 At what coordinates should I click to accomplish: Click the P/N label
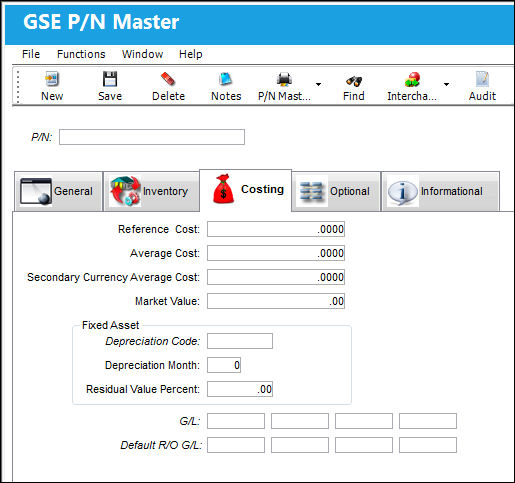click(x=42, y=137)
